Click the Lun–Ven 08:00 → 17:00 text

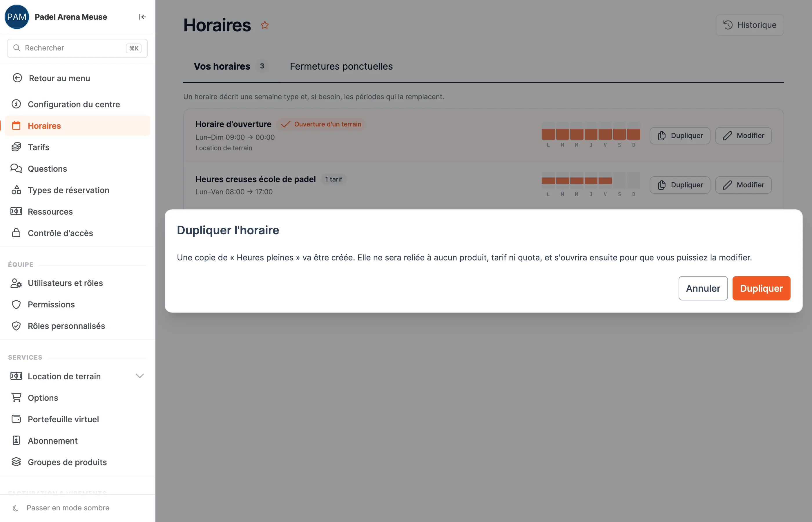tap(234, 192)
